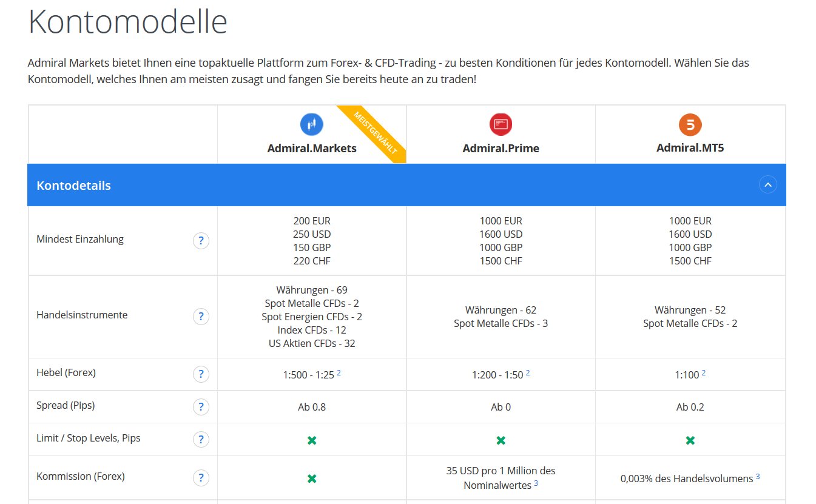The image size is (816, 504).
Task: Open help for Kommission (Forex)
Action: coord(201,478)
